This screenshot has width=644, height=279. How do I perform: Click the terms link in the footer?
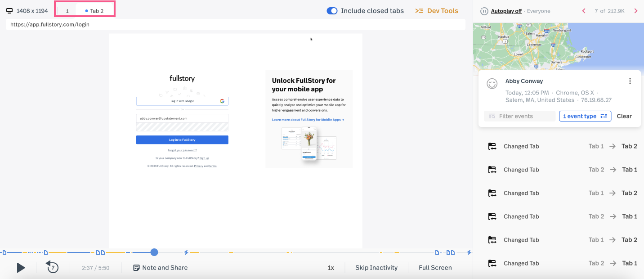(x=213, y=166)
